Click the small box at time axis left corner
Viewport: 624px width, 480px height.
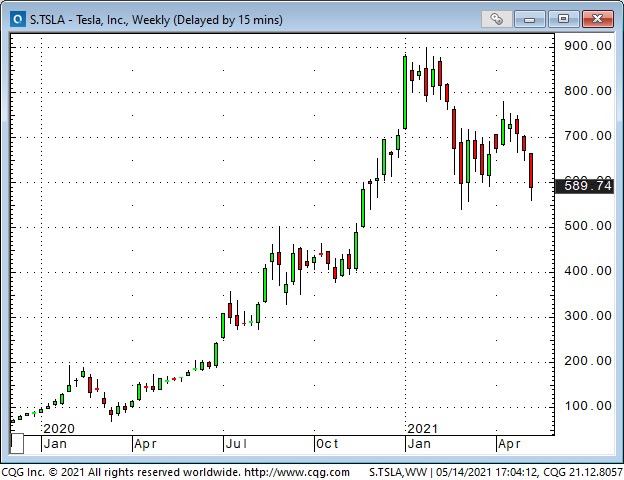tap(17, 444)
